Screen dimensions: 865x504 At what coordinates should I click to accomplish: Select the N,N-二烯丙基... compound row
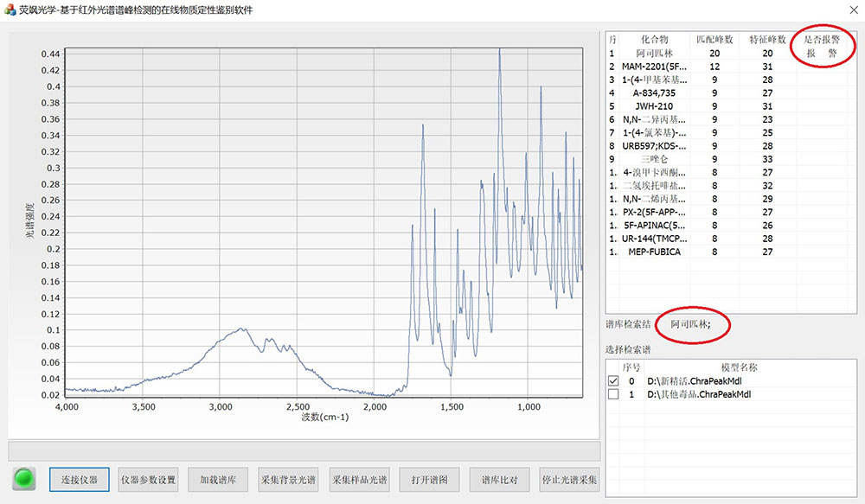click(x=731, y=199)
